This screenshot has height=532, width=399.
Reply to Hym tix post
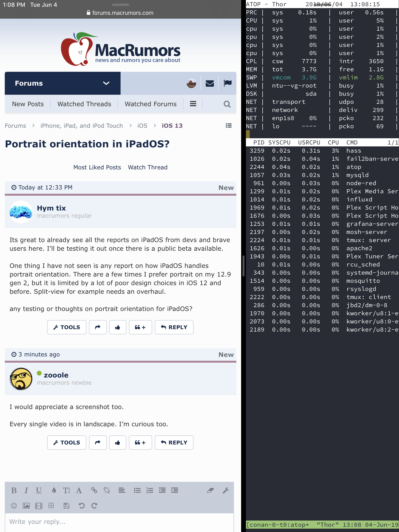pos(174,327)
